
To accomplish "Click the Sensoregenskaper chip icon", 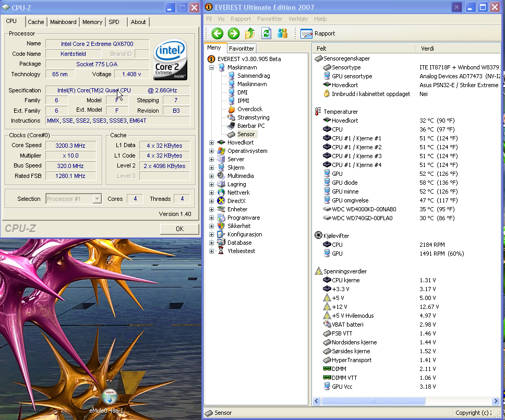I will (318, 58).
